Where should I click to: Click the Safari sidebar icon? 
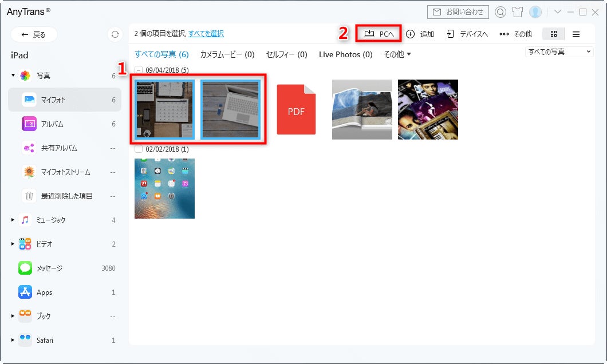(25, 340)
